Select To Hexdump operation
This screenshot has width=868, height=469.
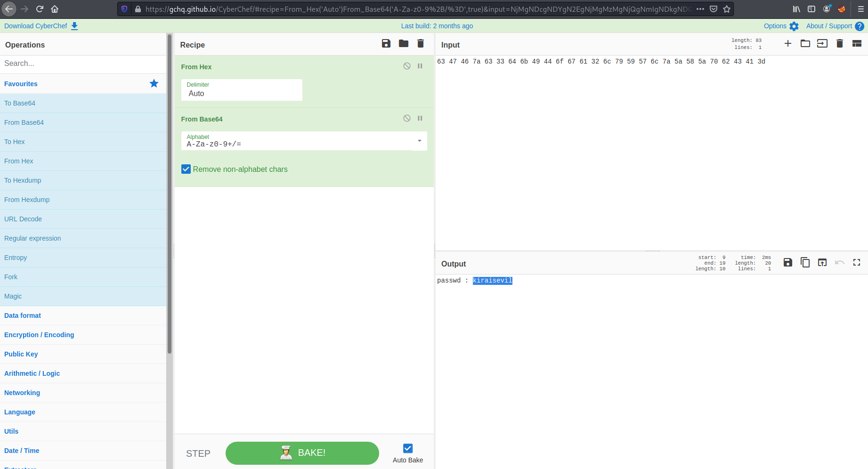point(83,180)
